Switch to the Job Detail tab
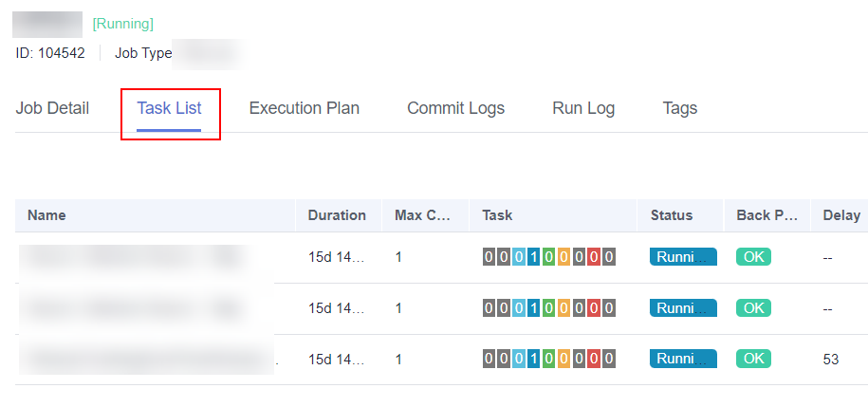The height and width of the screenshot is (407, 868). tap(52, 108)
